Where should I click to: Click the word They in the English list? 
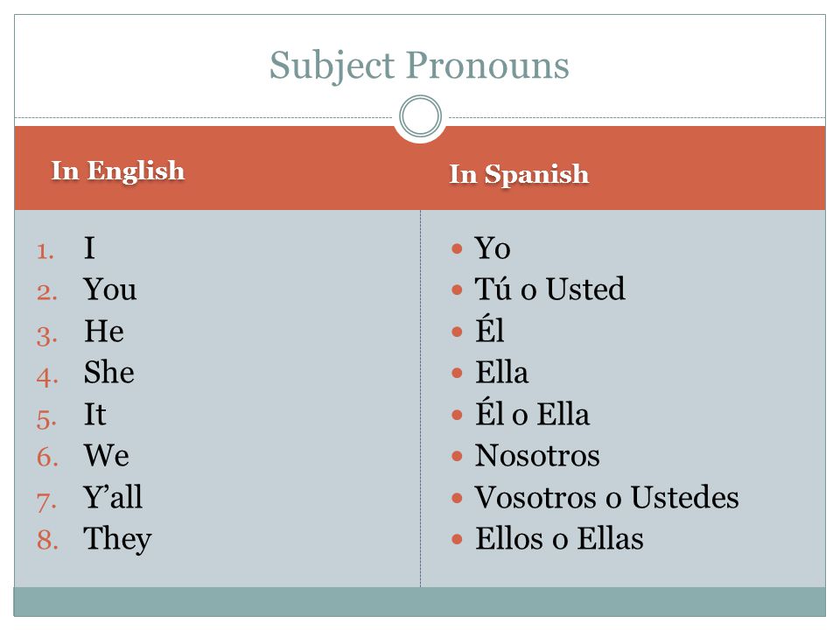117,539
